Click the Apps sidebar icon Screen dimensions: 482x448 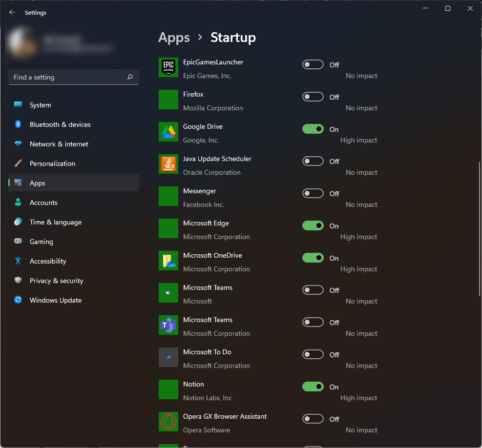tap(18, 183)
